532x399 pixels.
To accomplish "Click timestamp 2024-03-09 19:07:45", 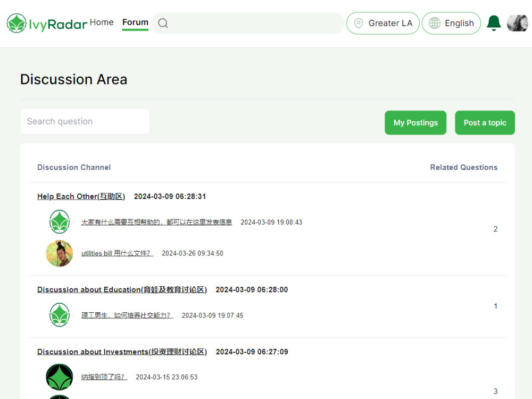I will (212, 315).
